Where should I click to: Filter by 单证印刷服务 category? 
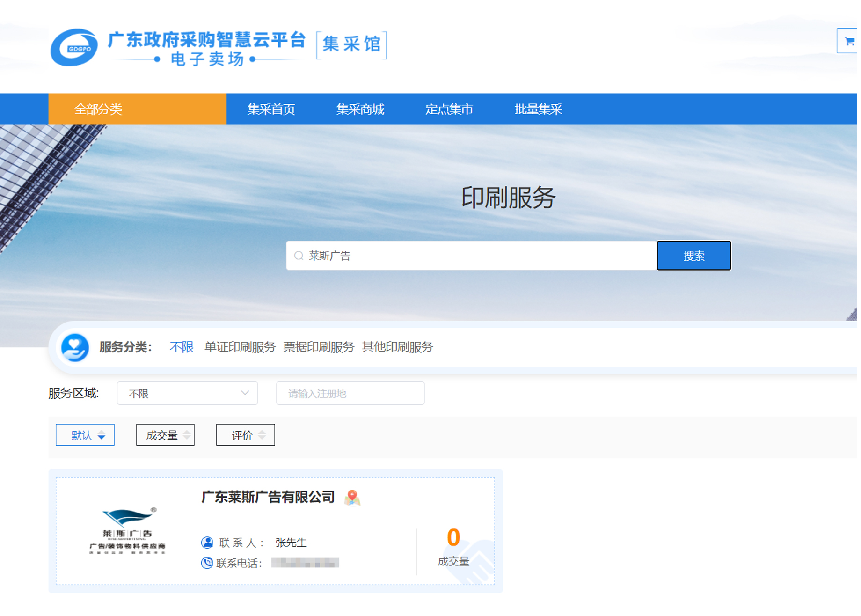[x=240, y=347]
